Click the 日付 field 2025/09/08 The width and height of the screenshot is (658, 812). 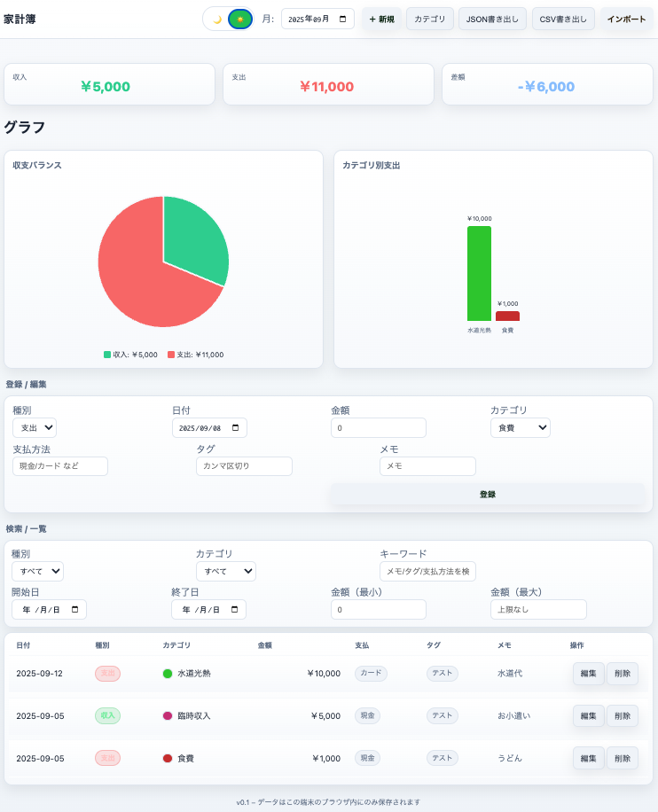point(209,428)
